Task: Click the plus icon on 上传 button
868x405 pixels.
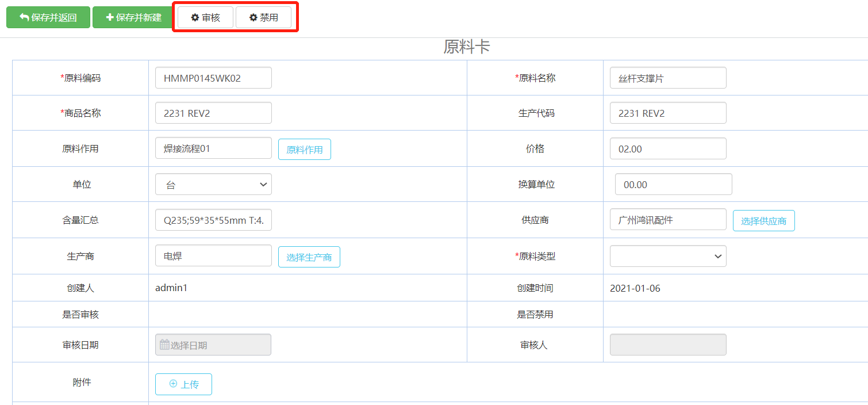Action: tap(174, 384)
